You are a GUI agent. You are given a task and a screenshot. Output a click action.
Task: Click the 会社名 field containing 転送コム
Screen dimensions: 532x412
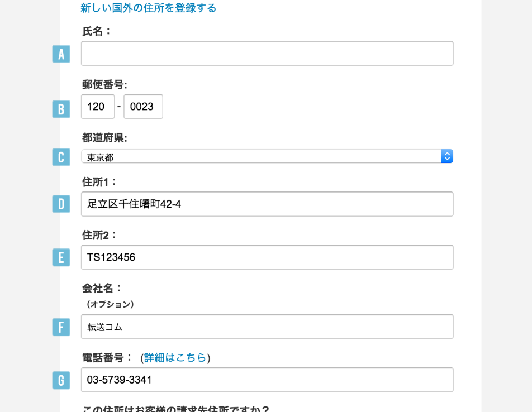(x=267, y=327)
